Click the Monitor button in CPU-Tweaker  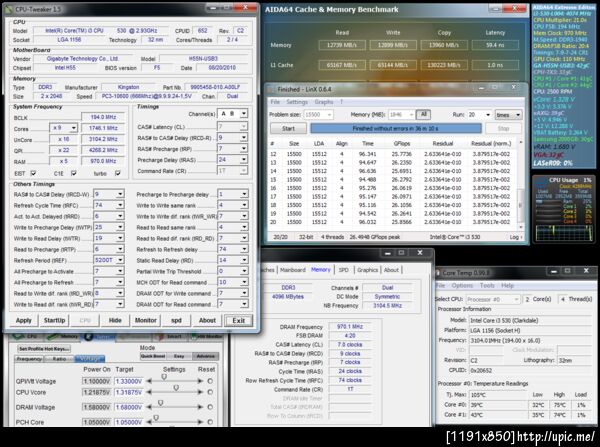coord(146,320)
